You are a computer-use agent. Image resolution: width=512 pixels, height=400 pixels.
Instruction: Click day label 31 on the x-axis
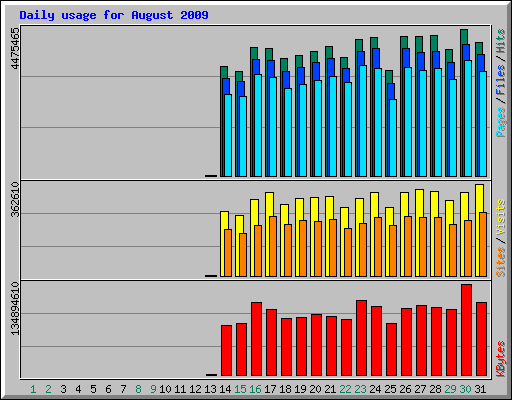click(480, 389)
